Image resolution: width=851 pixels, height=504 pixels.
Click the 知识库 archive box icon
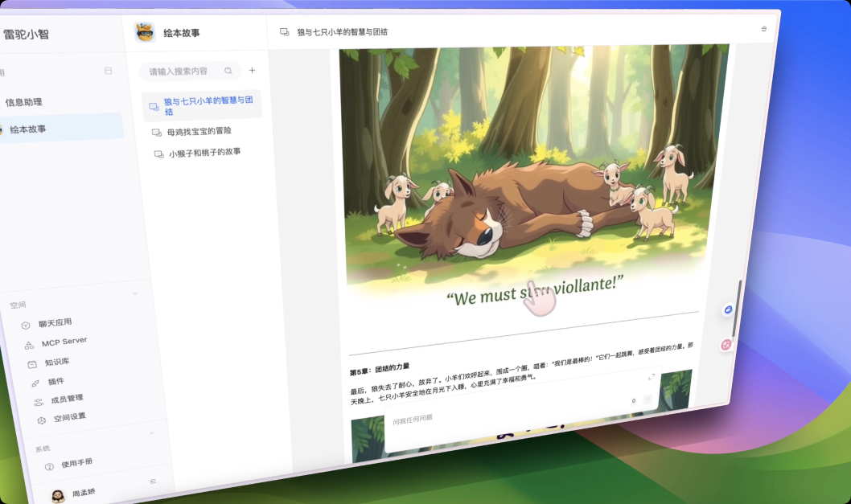click(x=32, y=365)
